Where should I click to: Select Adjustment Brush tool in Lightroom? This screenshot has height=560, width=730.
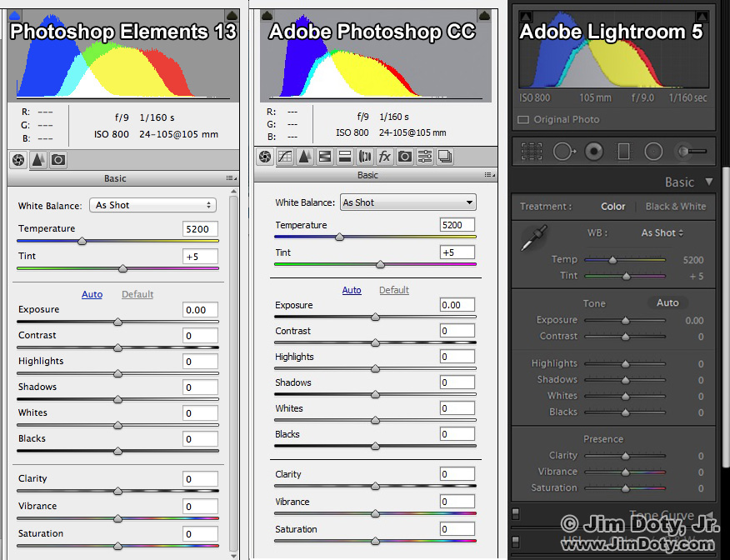coord(691,152)
